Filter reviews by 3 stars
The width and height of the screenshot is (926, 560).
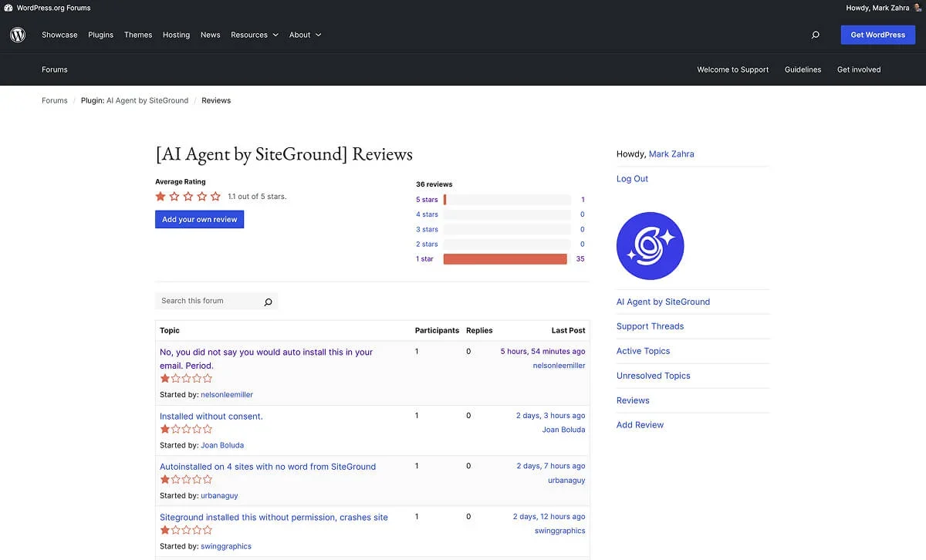427,229
